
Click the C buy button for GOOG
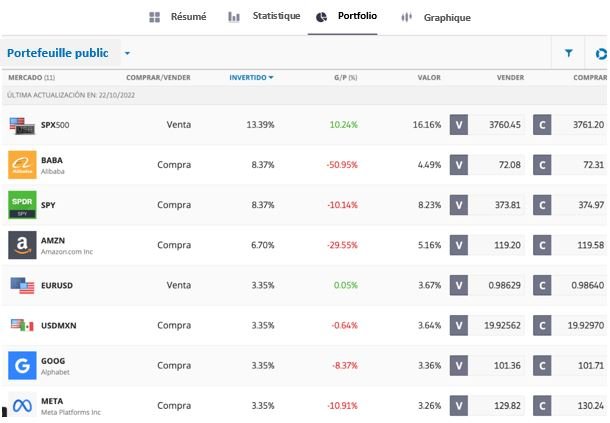pyautogui.click(x=542, y=365)
